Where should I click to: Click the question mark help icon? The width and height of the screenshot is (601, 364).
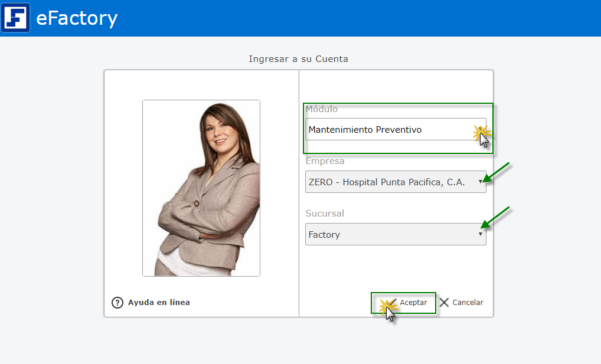(117, 303)
